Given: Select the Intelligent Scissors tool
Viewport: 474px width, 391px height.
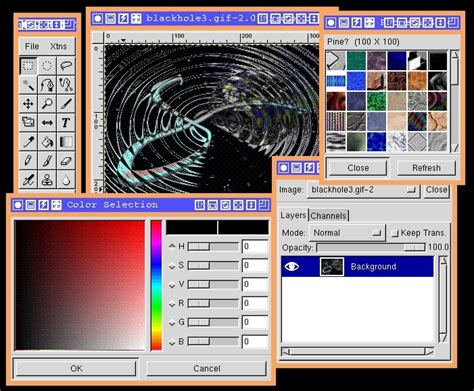Looking at the screenshot, I should point(66,85).
